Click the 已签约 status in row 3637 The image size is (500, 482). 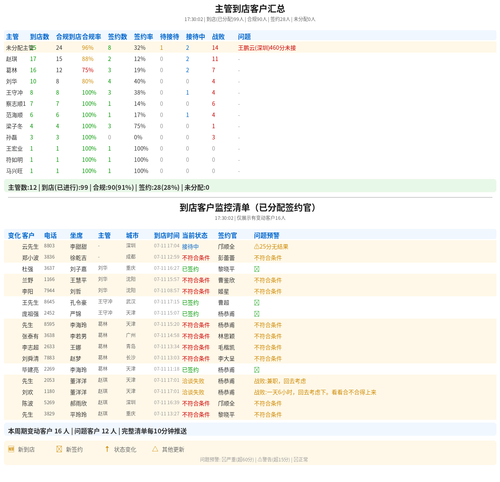click(x=190, y=269)
